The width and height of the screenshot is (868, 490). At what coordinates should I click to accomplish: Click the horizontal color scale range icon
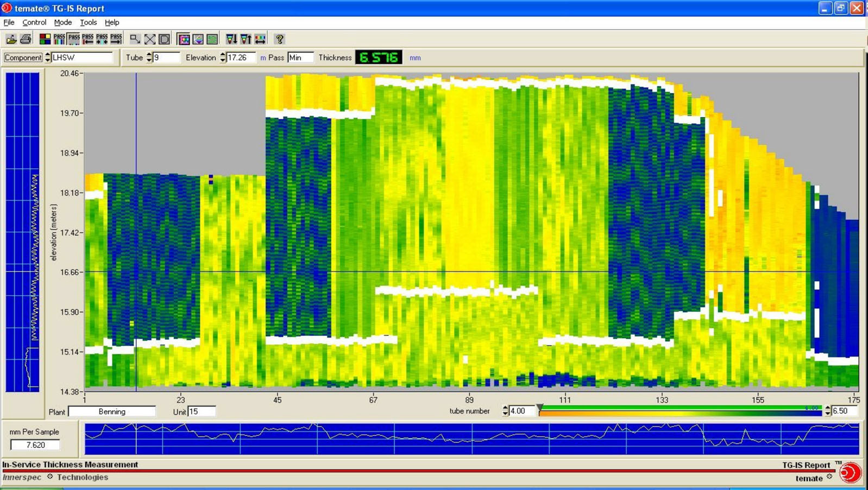(x=260, y=39)
